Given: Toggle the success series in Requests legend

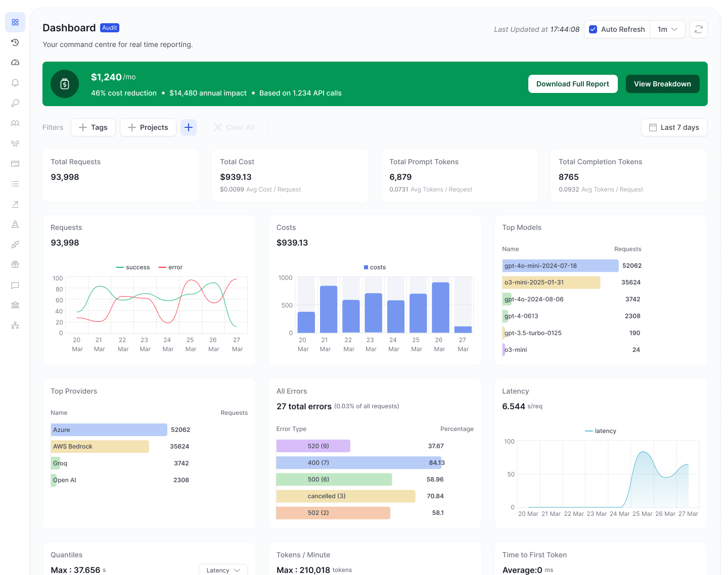Looking at the screenshot, I should pyautogui.click(x=133, y=267).
